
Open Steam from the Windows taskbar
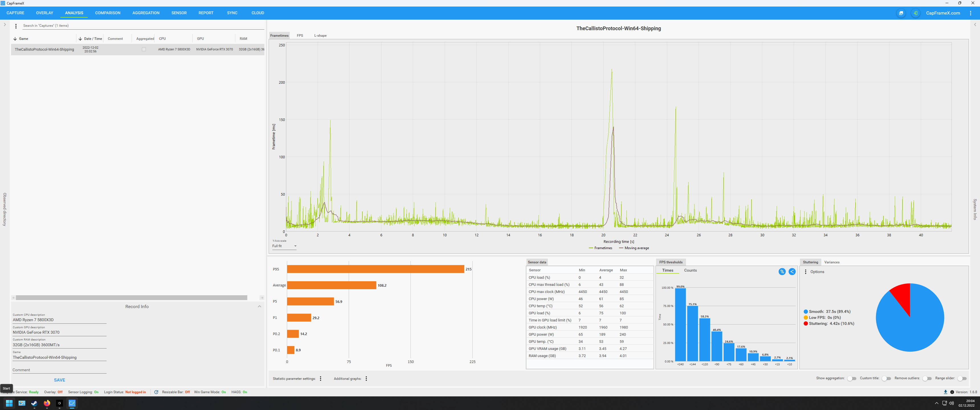click(x=34, y=403)
